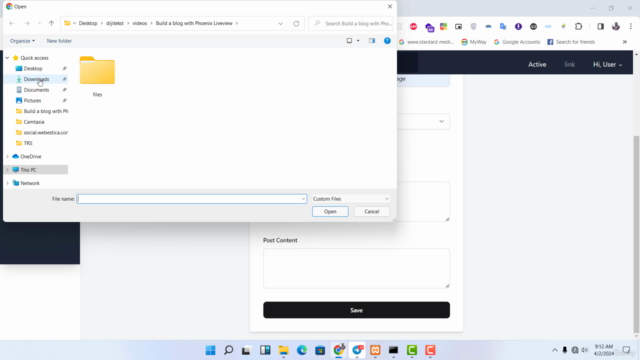Open Chrome side panel icon
The width and height of the screenshot is (640, 360).
[600, 27]
